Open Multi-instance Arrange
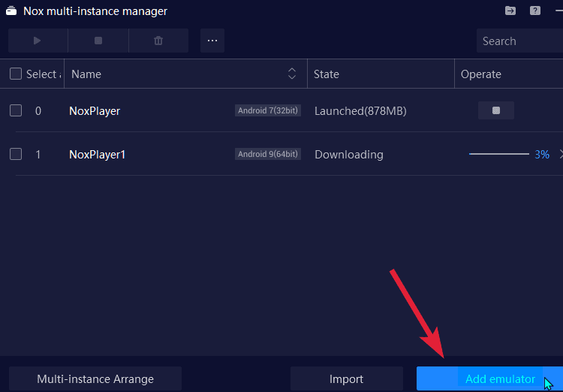The width and height of the screenshot is (563, 392). tap(95, 378)
